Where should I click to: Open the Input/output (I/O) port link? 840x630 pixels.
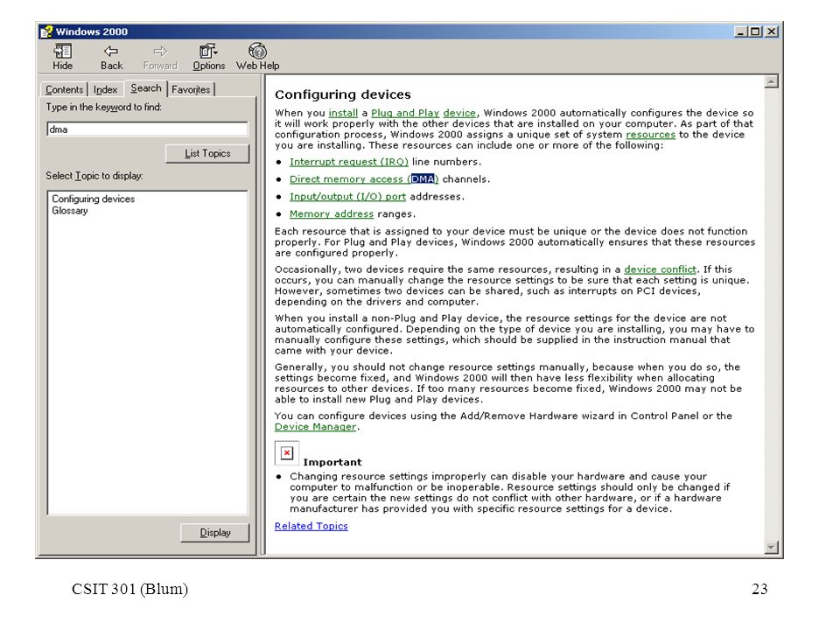[347, 197]
